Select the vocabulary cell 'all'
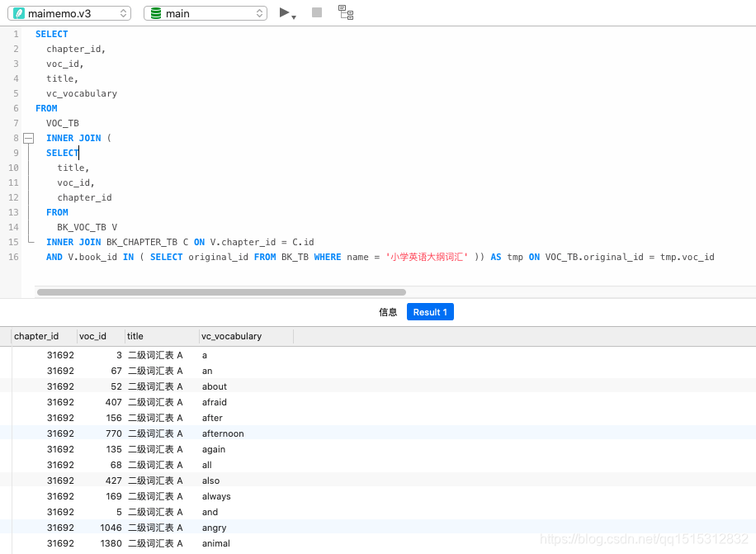 (207, 465)
